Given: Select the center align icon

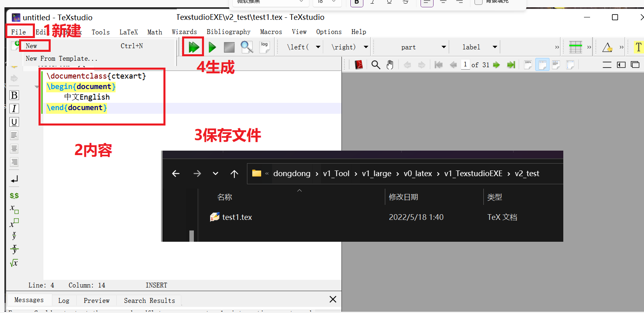Looking at the screenshot, I should tap(14, 149).
